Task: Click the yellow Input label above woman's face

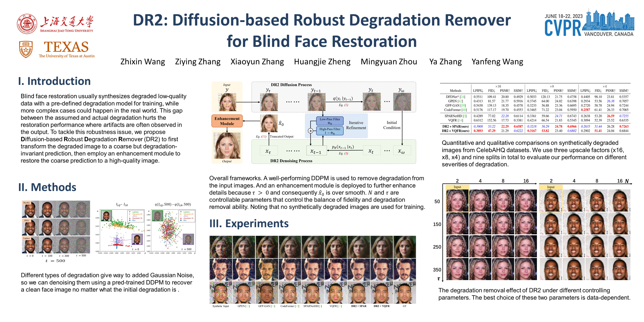Action: coord(457,187)
